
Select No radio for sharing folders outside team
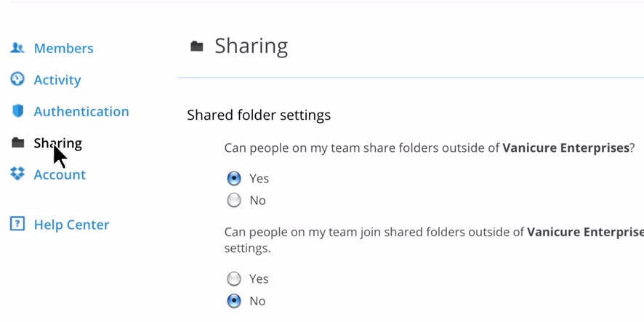[x=234, y=200]
